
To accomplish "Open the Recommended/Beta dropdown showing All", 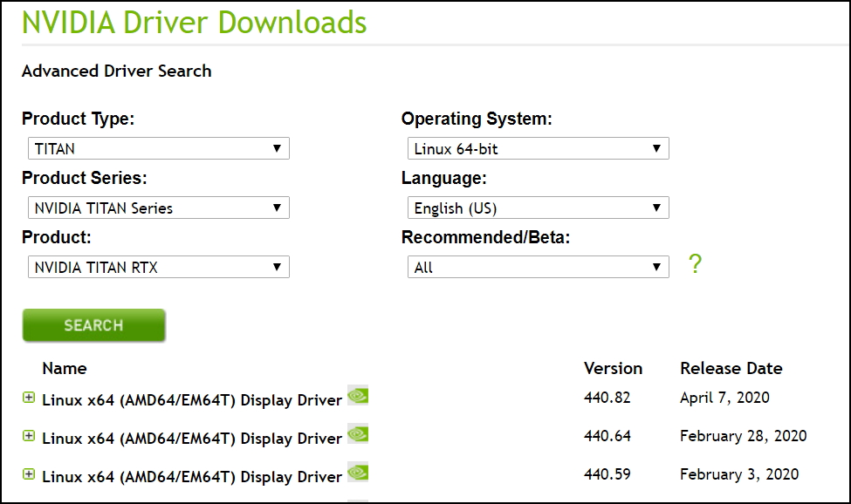I will pyautogui.click(x=539, y=267).
